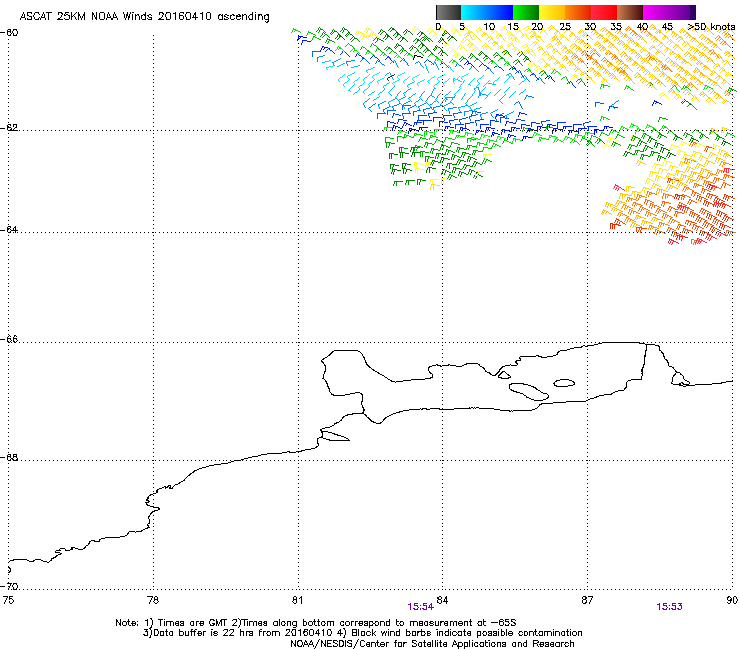
Task: Select the dark purple 45-50 knots legend color
Action: pos(682,12)
